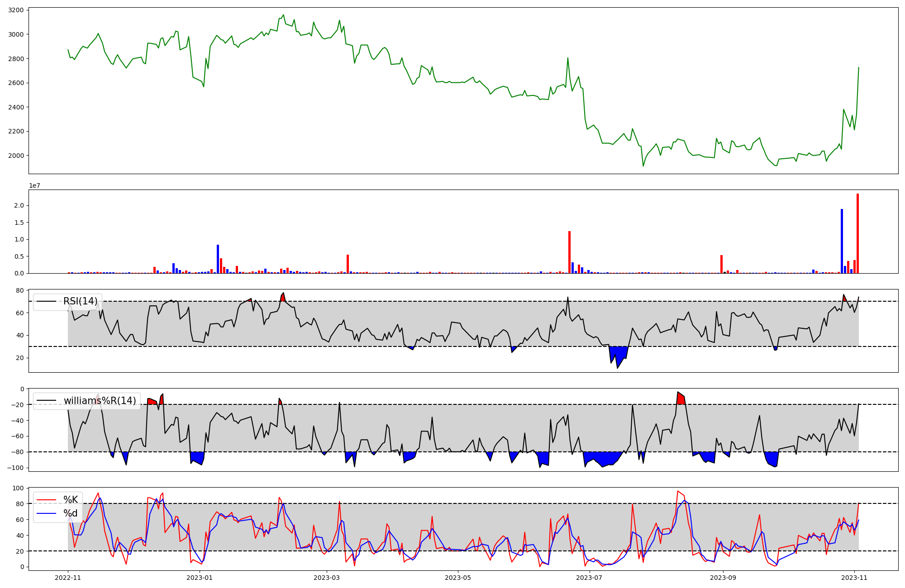
Task: Click the 2000 price axis tick label
Action: click(x=16, y=156)
